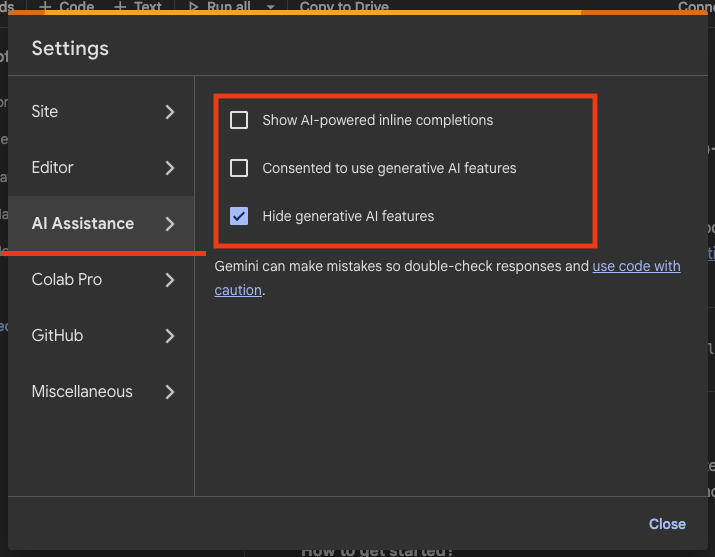Viewport: 715px width, 557px height.
Task: Open the Run all dropdown arrow
Action: pyautogui.click(x=270, y=6)
